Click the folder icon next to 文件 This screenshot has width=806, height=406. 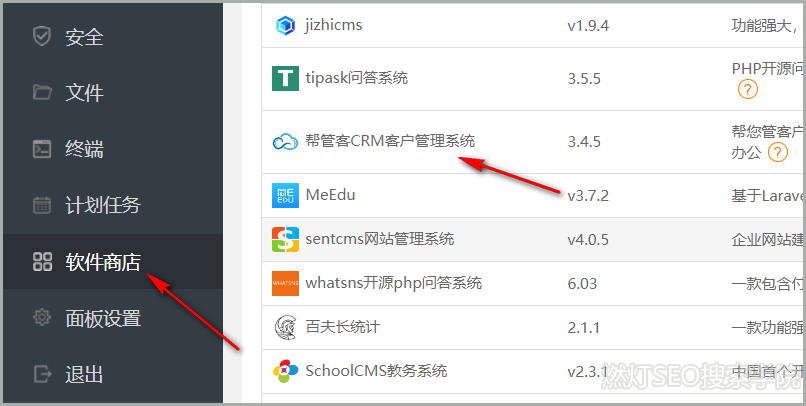pos(42,93)
